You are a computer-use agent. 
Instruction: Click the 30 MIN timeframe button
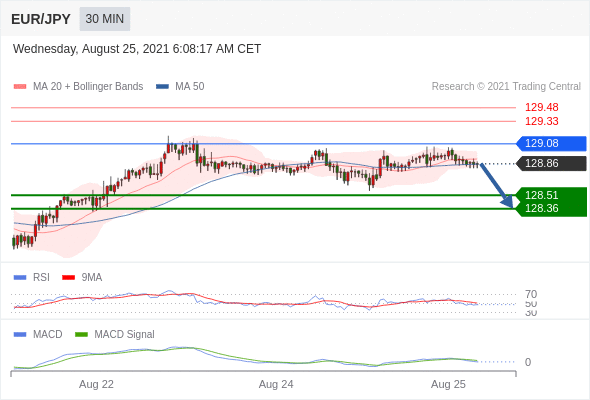105,19
